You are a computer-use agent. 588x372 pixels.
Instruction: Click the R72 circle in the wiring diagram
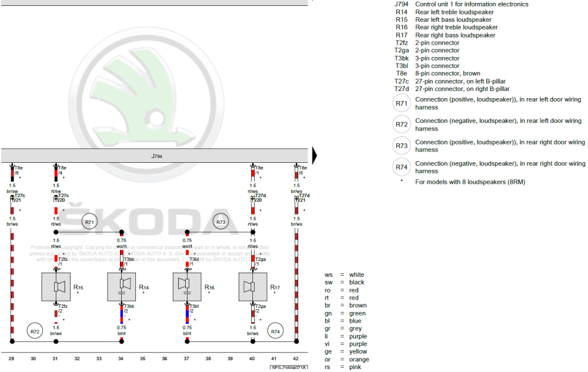(34, 332)
